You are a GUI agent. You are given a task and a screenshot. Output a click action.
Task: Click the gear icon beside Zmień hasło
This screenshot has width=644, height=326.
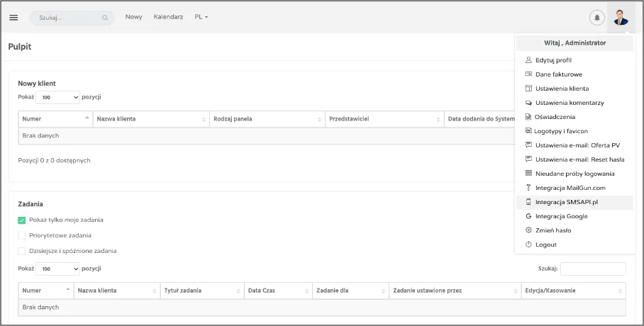click(528, 230)
